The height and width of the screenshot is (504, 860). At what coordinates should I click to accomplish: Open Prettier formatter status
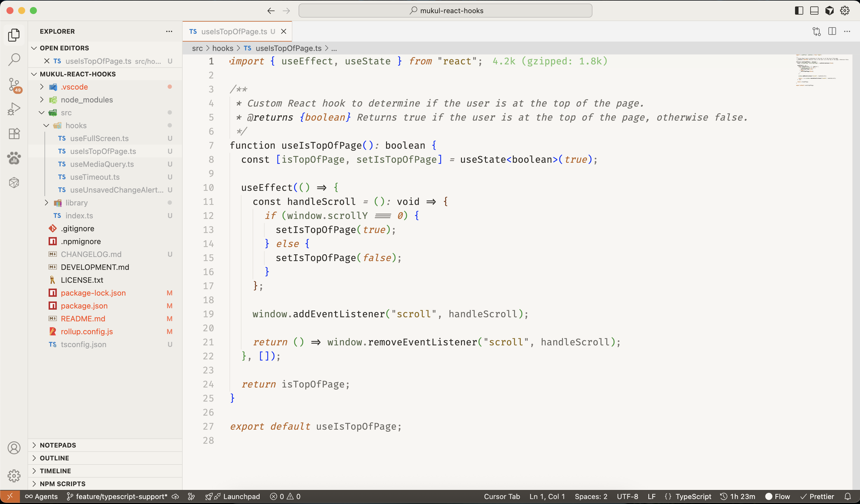pos(817,496)
